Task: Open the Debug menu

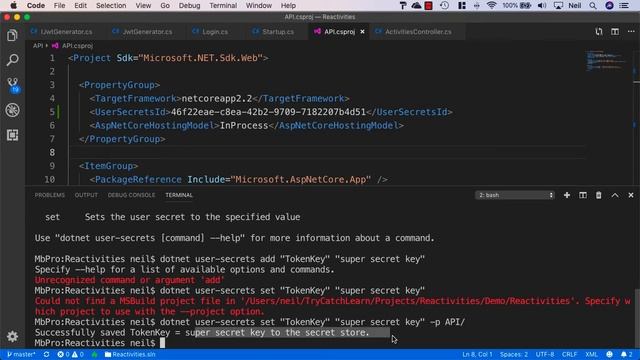Action: 189,5
